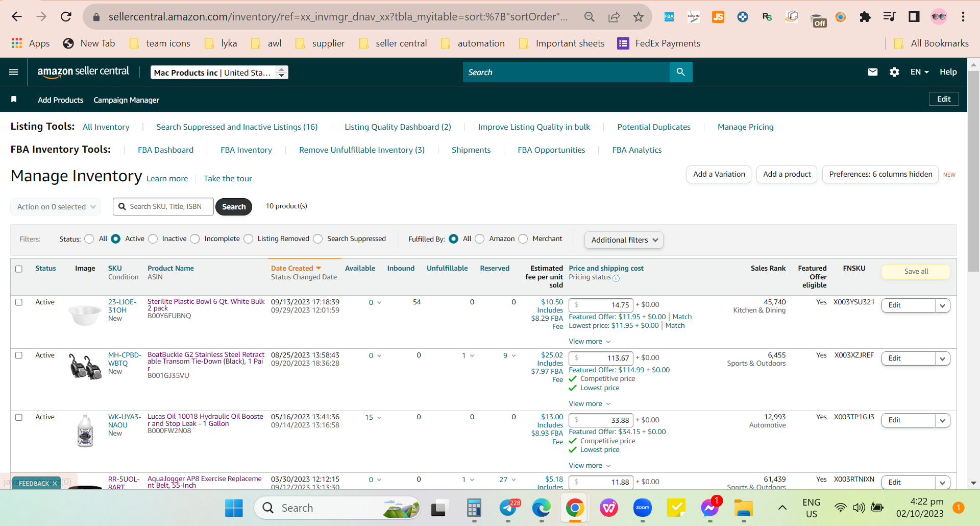Open the Action on 0 selected dropdown
The image size is (980, 526).
coord(56,207)
